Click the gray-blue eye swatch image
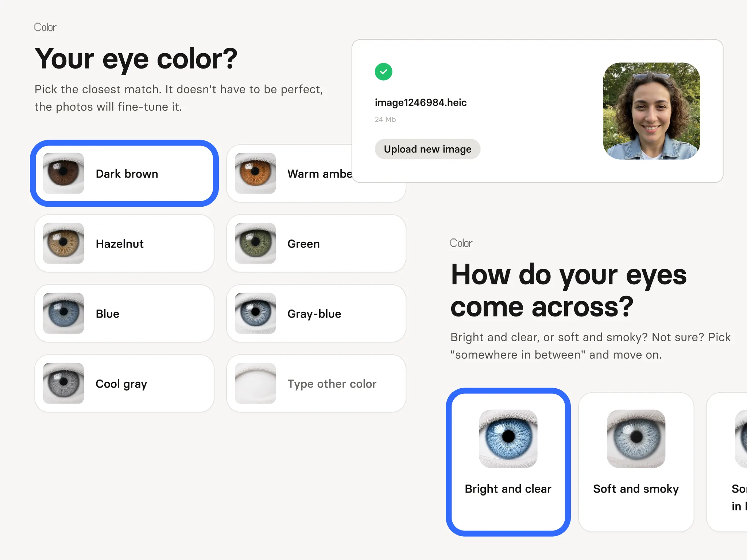Image resolution: width=747 pixels, height=560 pixels. click(x=255, y=314)
